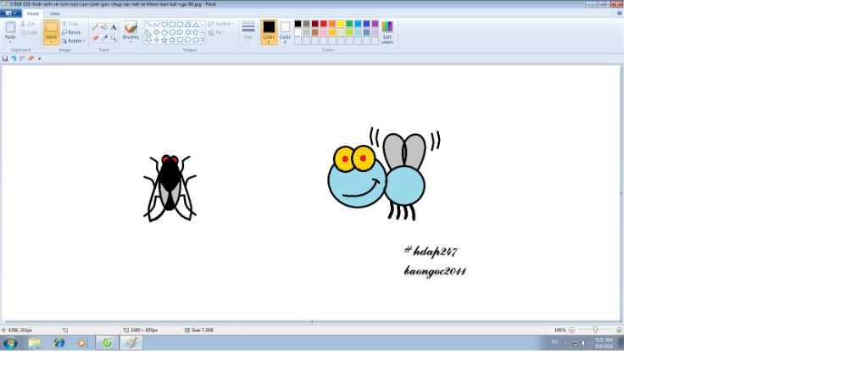Screen dimensions: 868x366
Task: Choose the Down arrow shape
Action: tap(149, 40)
